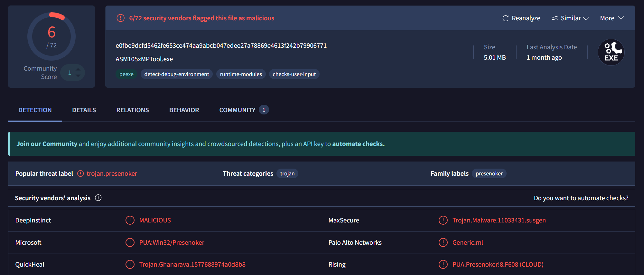Image resolution: width=644 pixels, height=275 pixels.
Task: Click the info icon beside Security vendors' analysis
Action: pos(98,198)
